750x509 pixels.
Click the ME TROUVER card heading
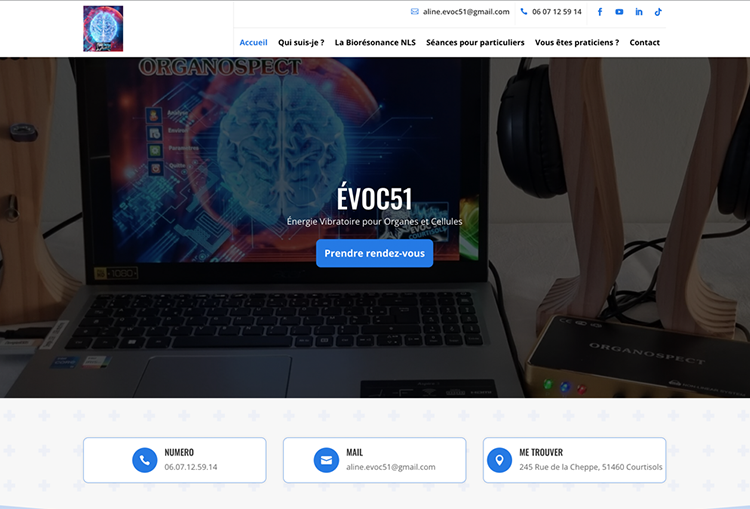tap(541, 453)
